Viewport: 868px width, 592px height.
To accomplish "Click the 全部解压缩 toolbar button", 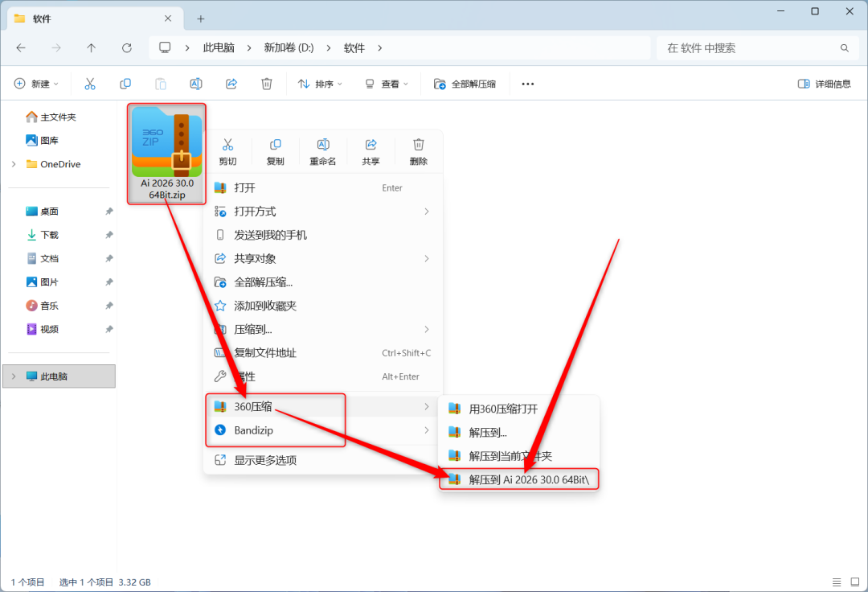I will (x=465, y=84).
